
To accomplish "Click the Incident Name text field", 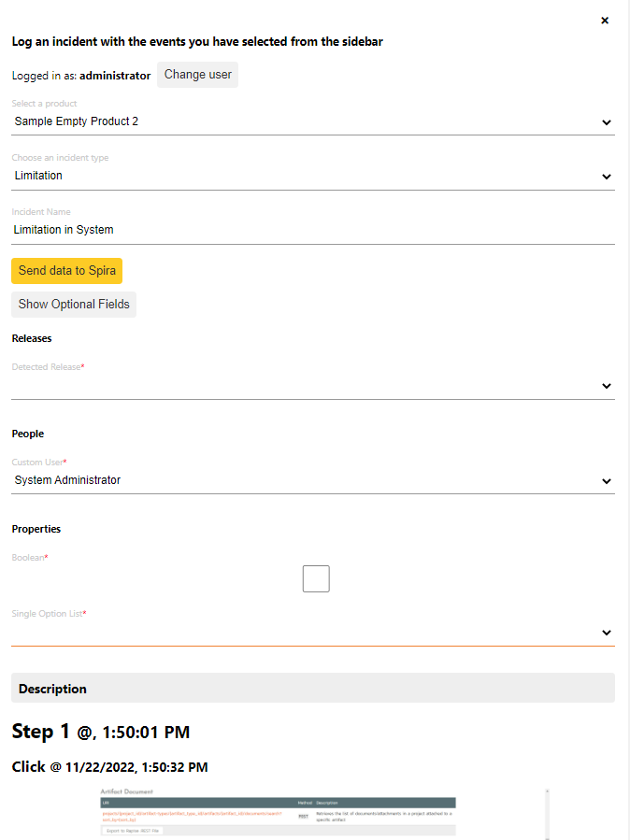I will [312, 230].
